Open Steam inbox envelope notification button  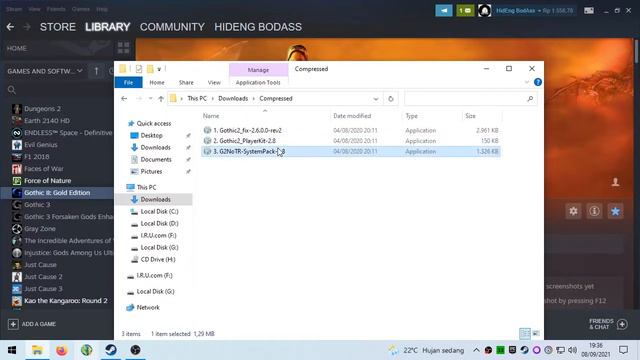(x=465, y=11)
